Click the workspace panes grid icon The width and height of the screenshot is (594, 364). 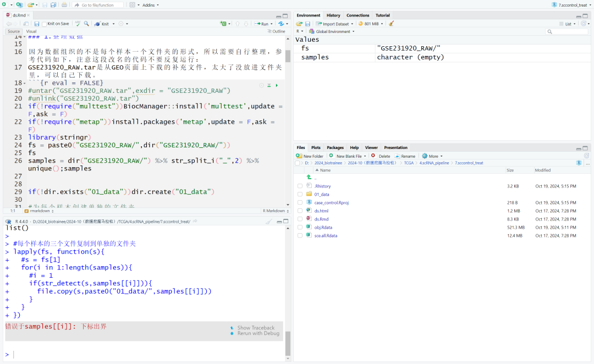pyautogui.click(x=132, y=5)
